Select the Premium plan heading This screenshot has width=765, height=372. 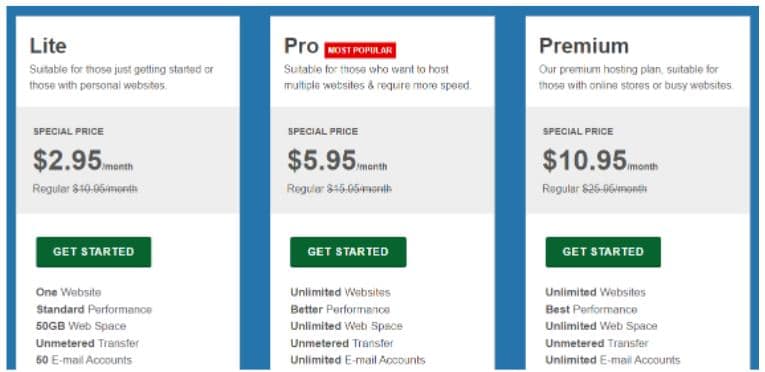pyautogui.click(x=584, y=46)
